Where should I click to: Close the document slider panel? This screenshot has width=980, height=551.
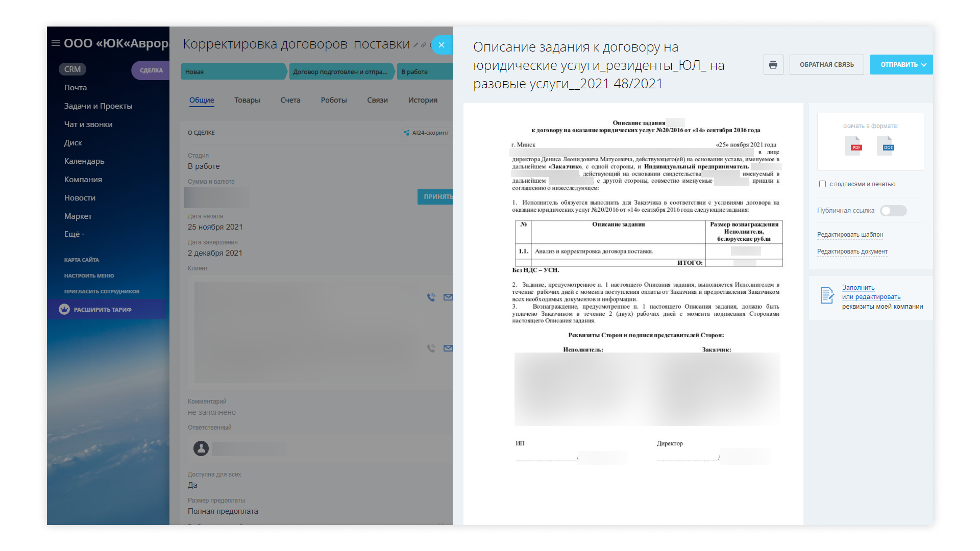point(442,45)
